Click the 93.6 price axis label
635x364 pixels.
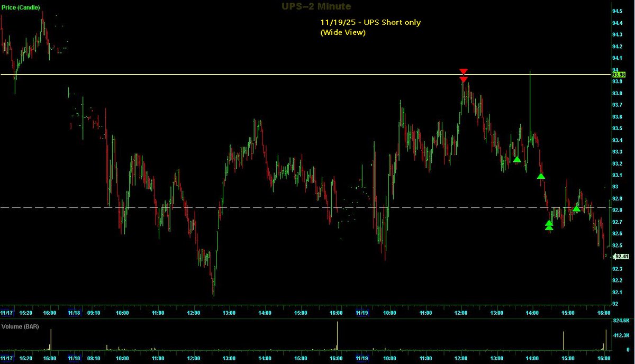pos(618,116)
